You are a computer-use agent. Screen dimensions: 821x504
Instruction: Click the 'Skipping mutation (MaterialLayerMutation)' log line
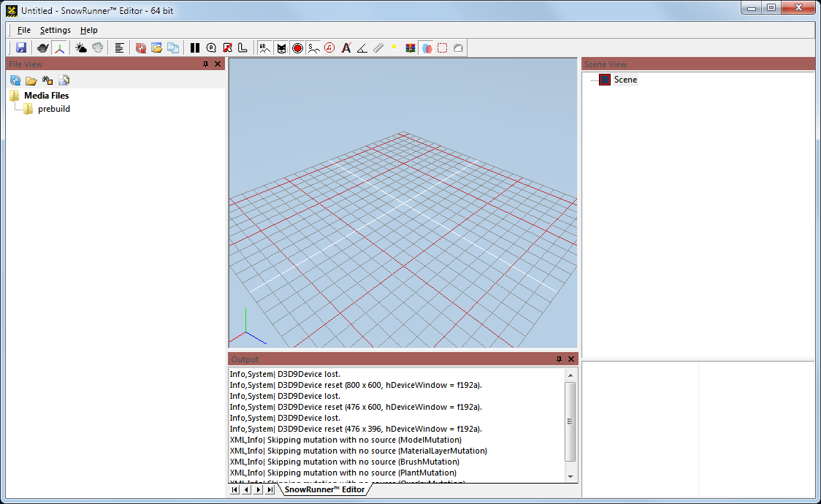click(x=359, y=451)
